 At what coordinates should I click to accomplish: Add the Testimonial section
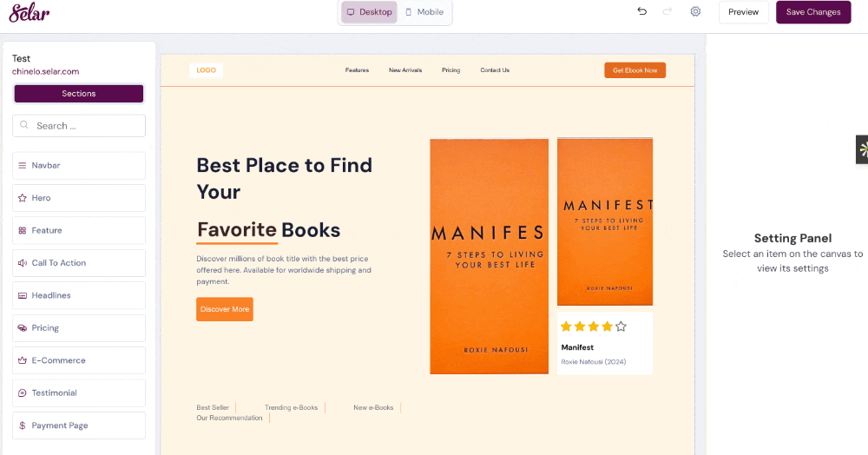coord(79,393)
